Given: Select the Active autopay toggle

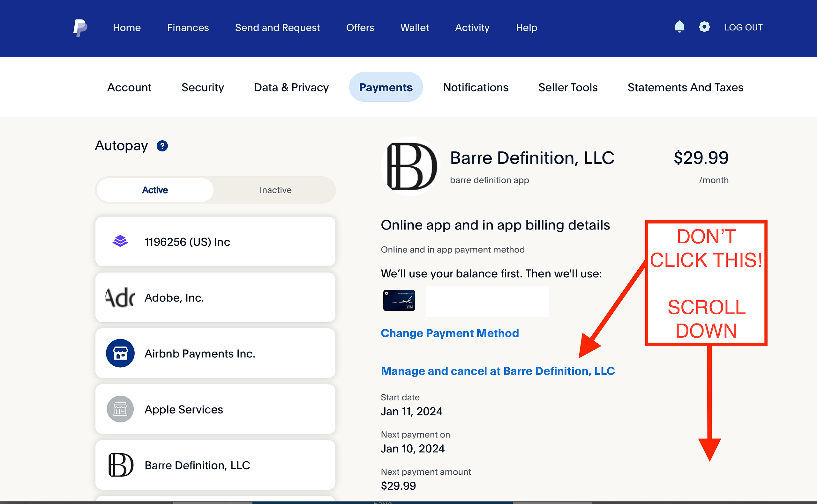Looking at the screenshot, I should point(155,190).
